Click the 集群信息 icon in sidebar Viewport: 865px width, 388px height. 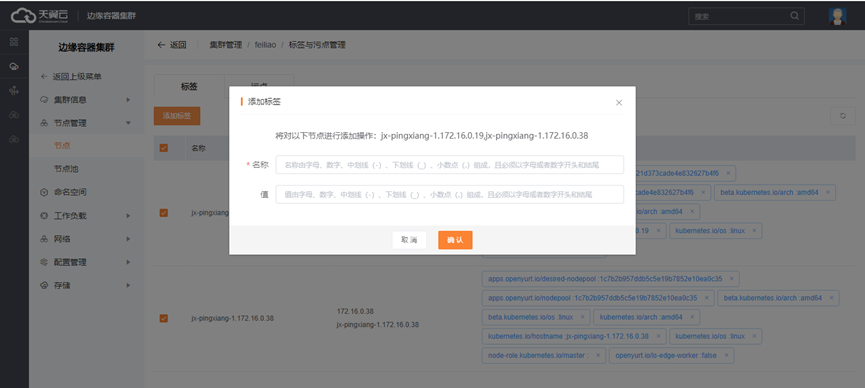click(x=44, y=100)
